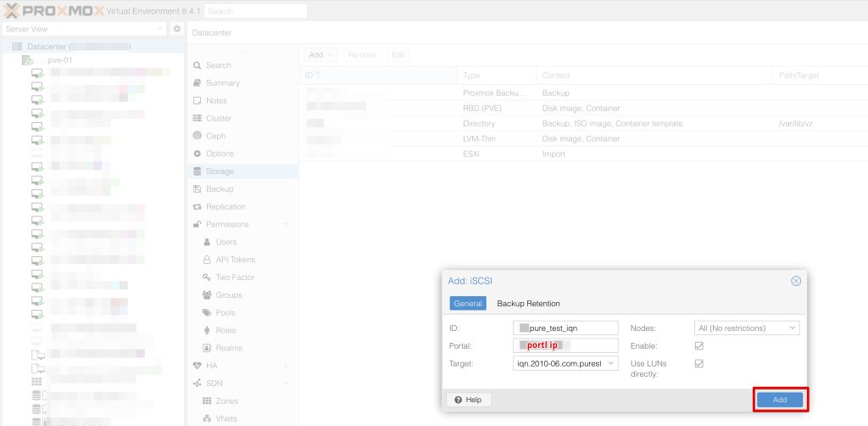Open the Ceph menu item
The width and height of the screenshot is (868, 426).
215,136
